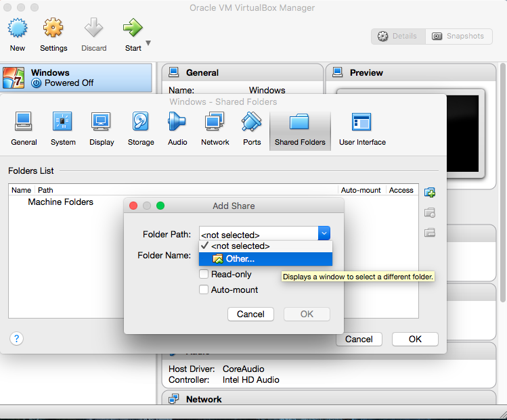This screenshot has width=507, height=420.
Task: Open help with the question mark button
Action: [16, 339]
